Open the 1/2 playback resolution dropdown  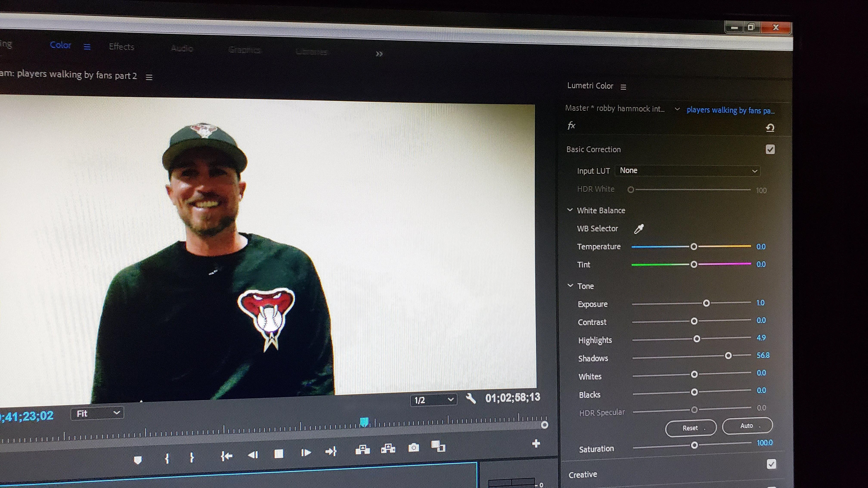[x=433, y=400]
